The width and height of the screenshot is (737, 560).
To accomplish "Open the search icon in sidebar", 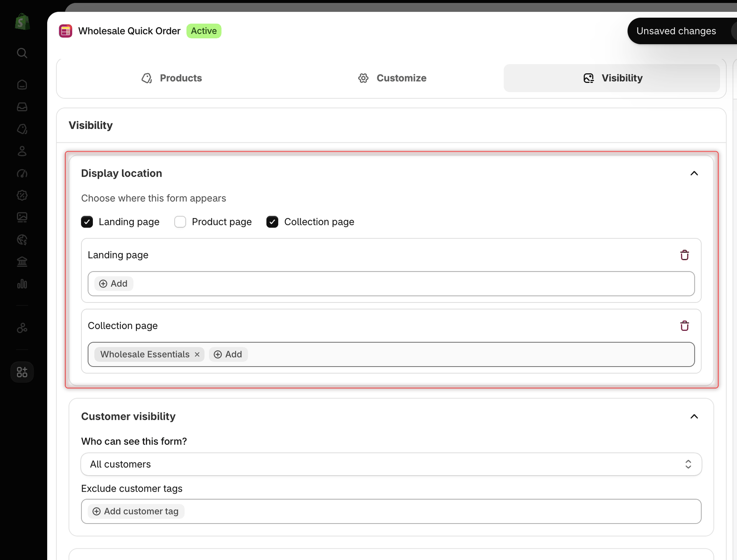I will point(22,53).
